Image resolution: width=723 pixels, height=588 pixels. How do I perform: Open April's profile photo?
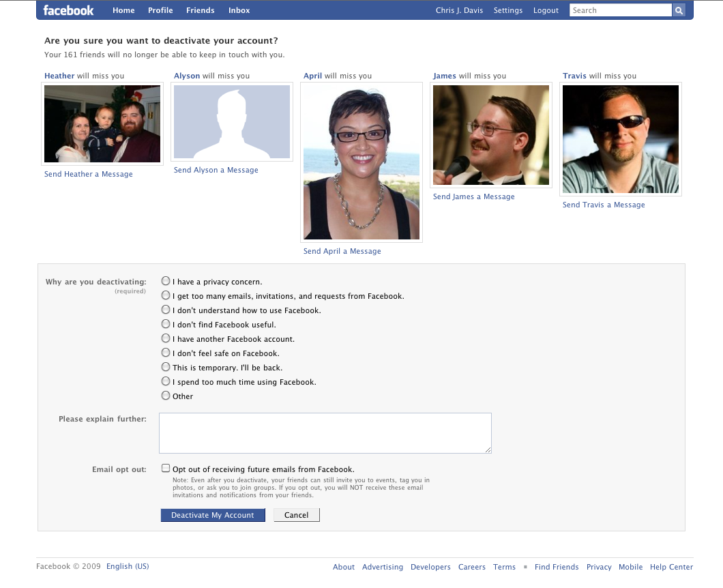(x=361, y=162)
